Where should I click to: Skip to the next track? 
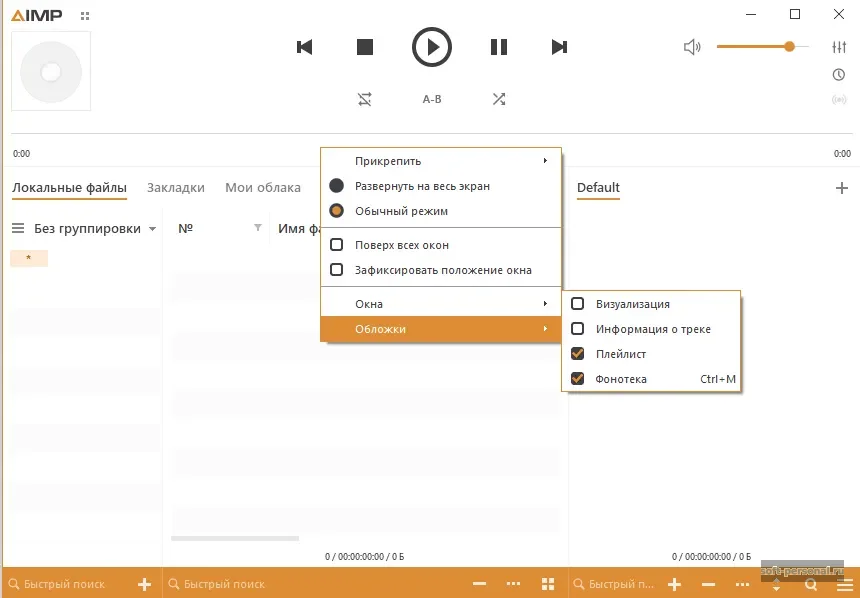(x=560, y=47)
